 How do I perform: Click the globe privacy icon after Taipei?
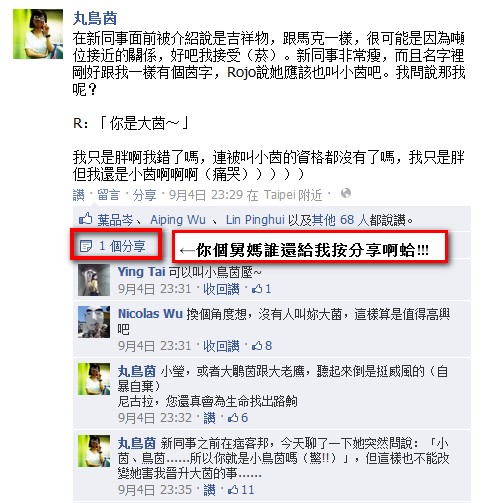click(x=346, y=193)
